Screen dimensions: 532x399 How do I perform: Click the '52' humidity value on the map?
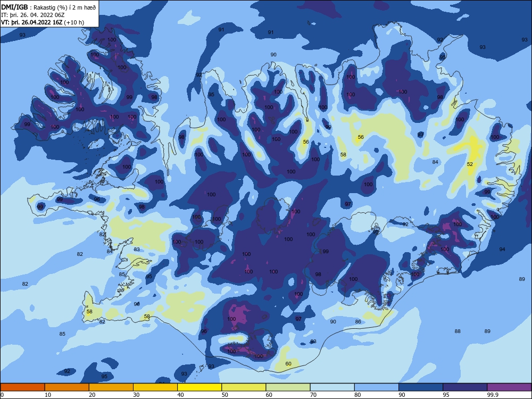pos(470,164)
